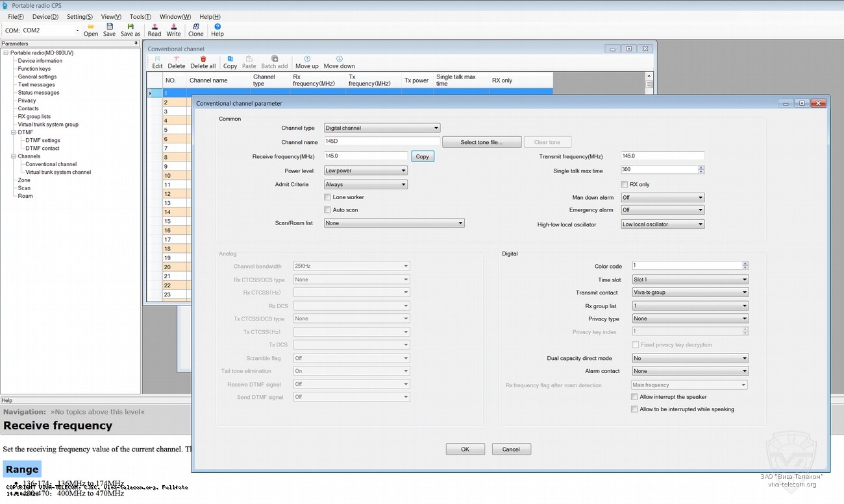Enable the Lone worker checkbox
The width and height of the screenshot is (844, 504).
328,197
